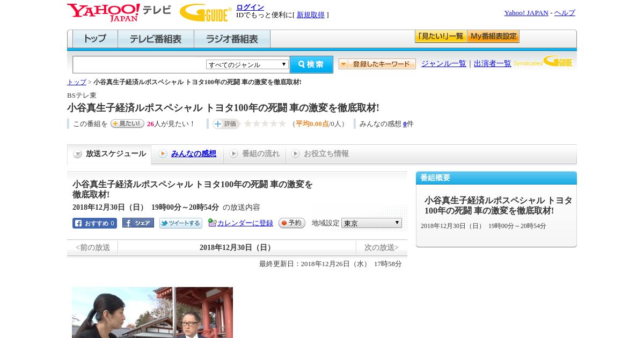Click the Yahoo! JAPAN テレビ logo
Screen dimensions: 644x338
pyautogui.click(x=119, y=12)
